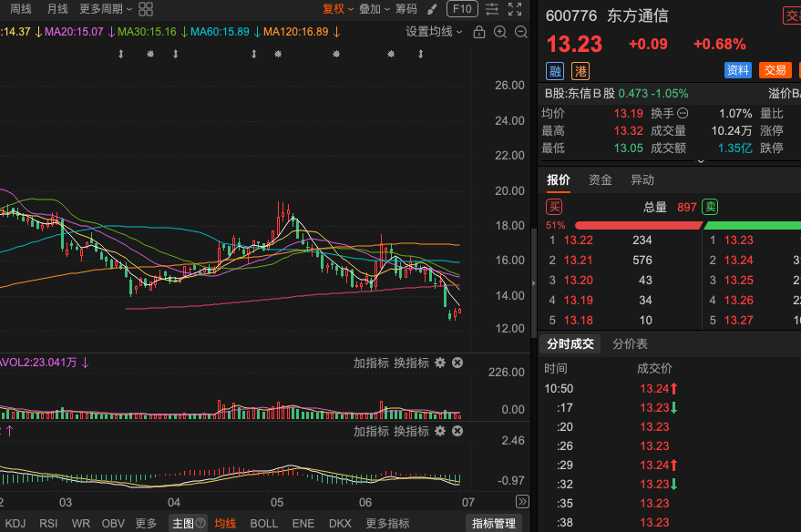Click the 换手 info circle icon

683,113
